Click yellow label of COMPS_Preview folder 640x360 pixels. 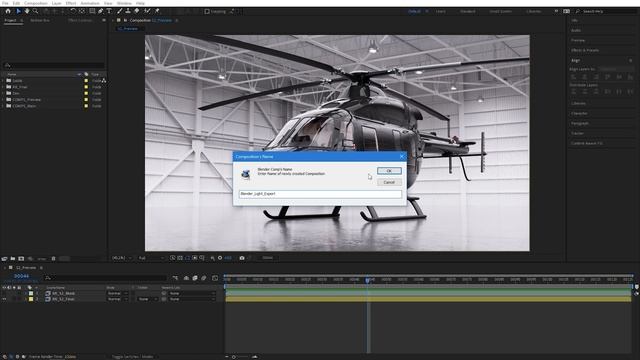[x=86, y=100]
